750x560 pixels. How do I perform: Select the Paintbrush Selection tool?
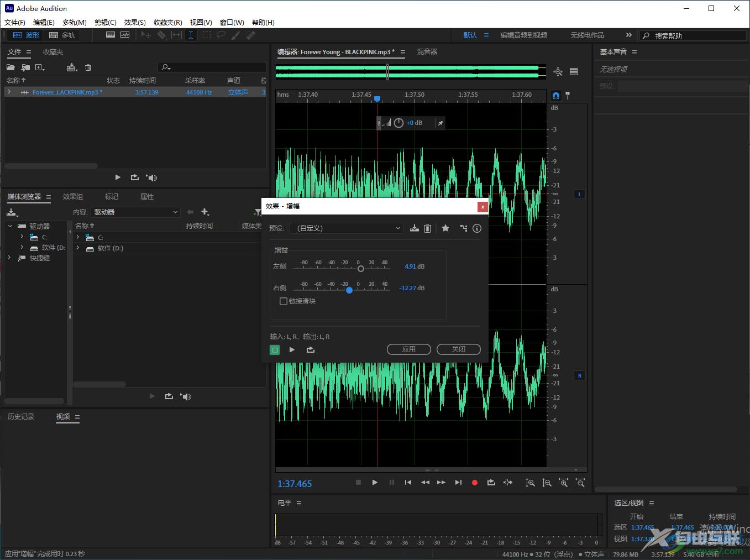click(x=236, y=35)
